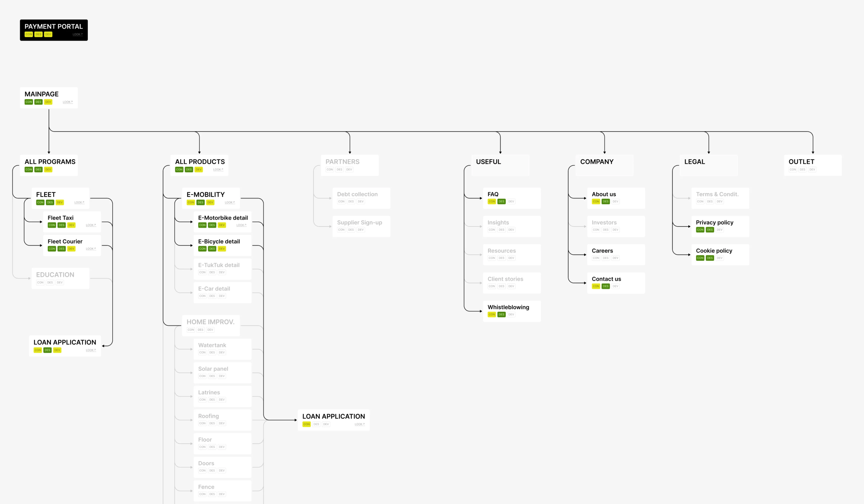Toggle the DES badge on FAQ card
The image size is (864, 504).
[x=501, y=202]
